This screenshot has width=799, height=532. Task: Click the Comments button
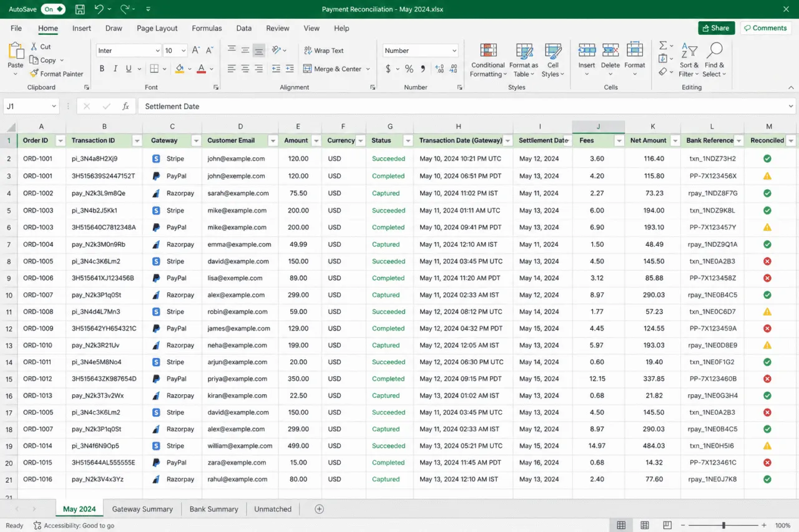click(765, 28)
